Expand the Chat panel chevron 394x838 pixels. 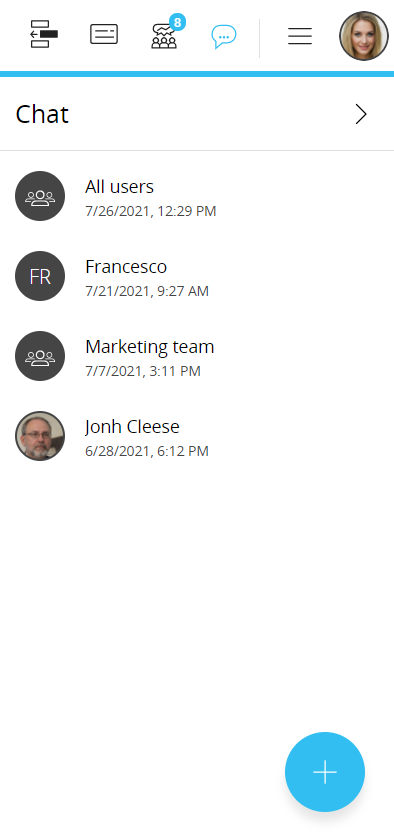[361, 114]
